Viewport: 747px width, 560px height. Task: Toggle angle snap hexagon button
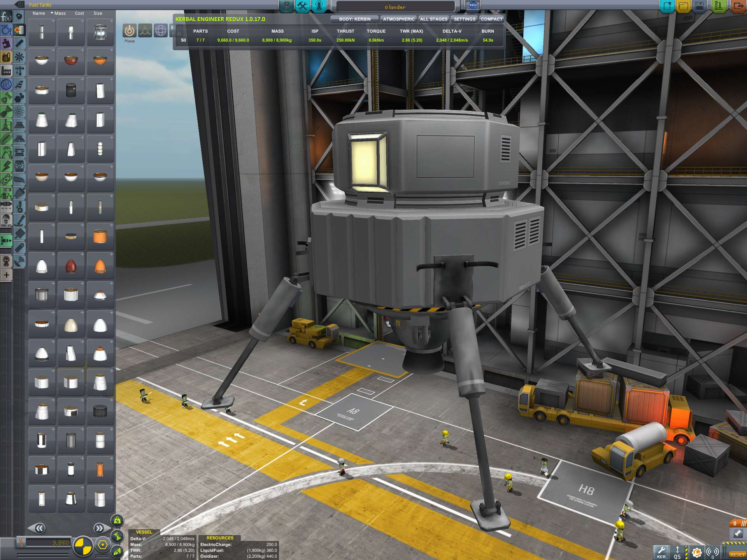click(103, 545)
